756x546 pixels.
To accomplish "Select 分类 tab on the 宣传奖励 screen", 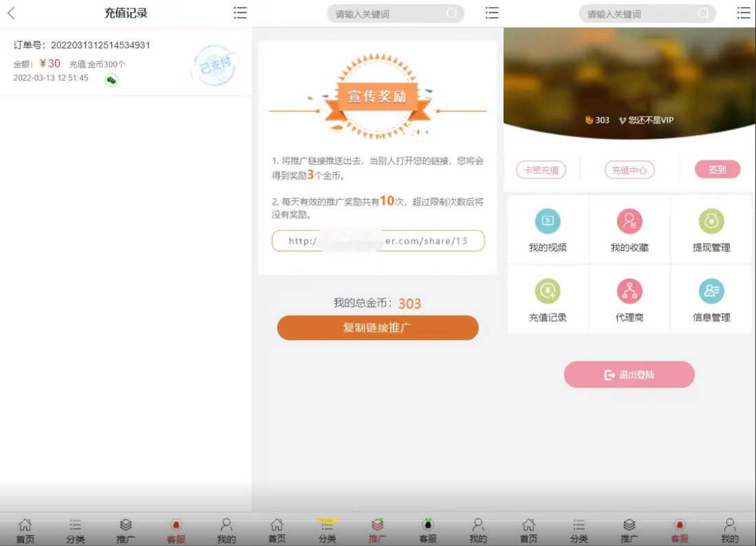I will click(x=327, y=531).
